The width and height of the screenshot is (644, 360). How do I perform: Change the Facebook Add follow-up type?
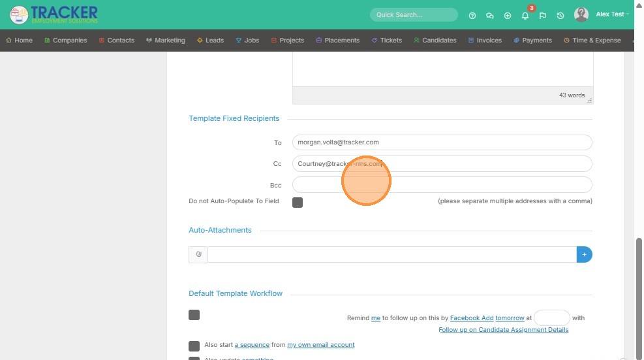[471, 318]
